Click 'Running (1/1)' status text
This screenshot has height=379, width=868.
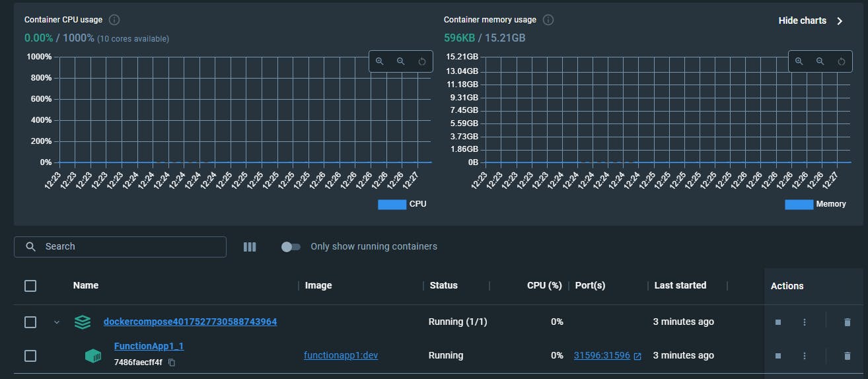click(458, 322)
